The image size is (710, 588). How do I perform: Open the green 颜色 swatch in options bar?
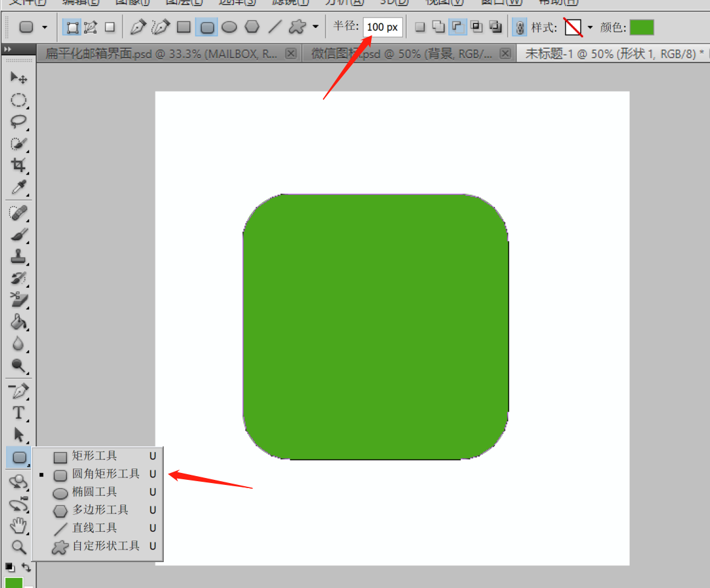click(642, 27)
